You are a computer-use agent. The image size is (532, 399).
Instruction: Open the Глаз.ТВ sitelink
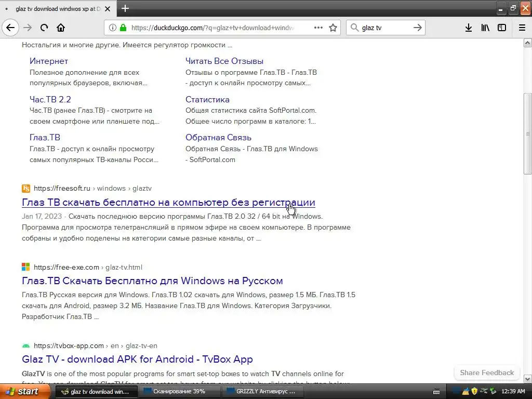pos(45,137)
